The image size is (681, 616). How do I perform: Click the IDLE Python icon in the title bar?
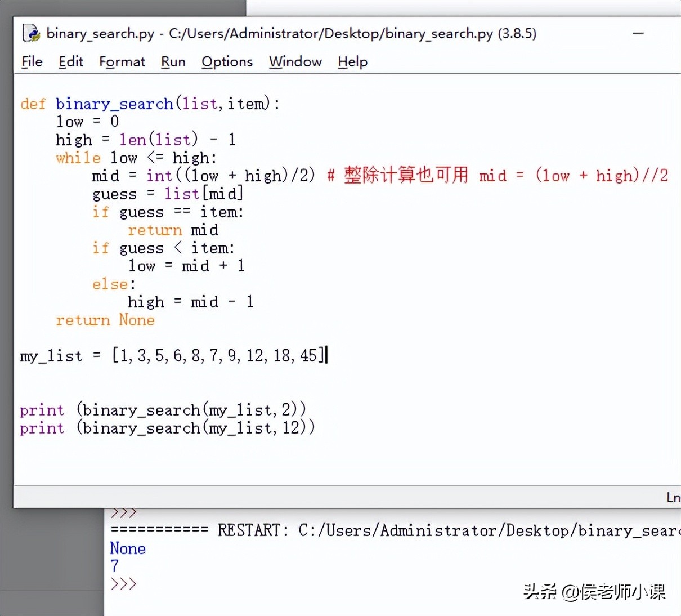31,33
